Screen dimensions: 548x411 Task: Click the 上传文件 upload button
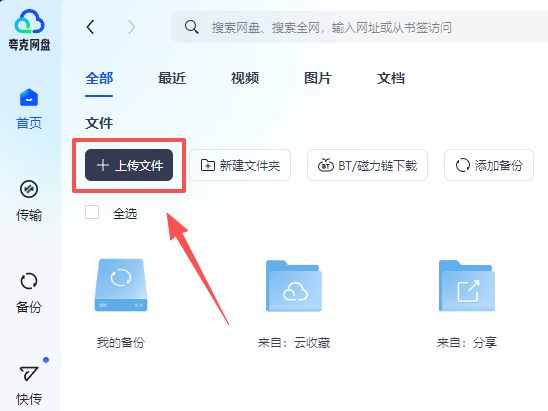(x=129, y=165)
